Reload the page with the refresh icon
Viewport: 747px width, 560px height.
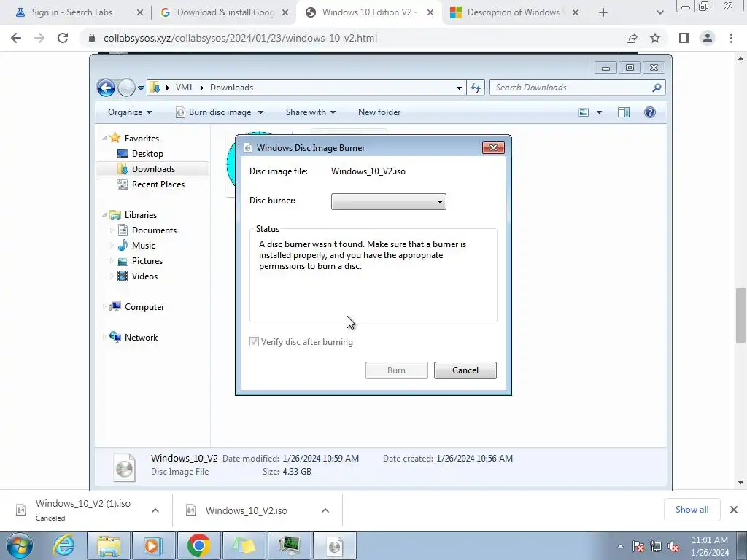[x=63, y=38]
